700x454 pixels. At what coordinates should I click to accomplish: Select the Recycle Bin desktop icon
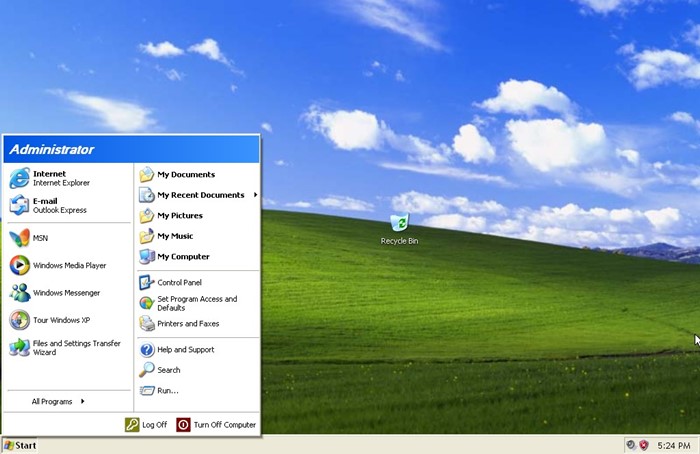(x=400, y=222)
